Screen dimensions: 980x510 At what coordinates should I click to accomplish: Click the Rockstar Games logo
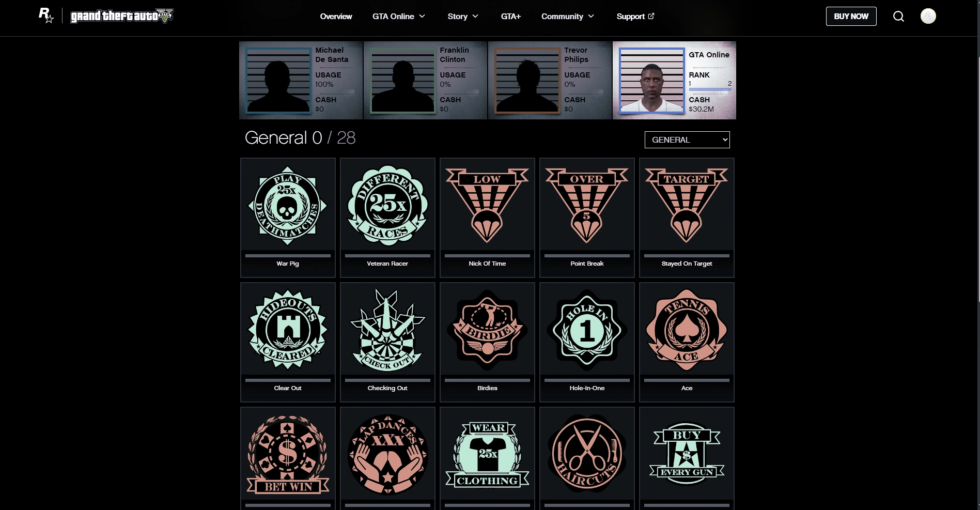[x=46, y=16]
